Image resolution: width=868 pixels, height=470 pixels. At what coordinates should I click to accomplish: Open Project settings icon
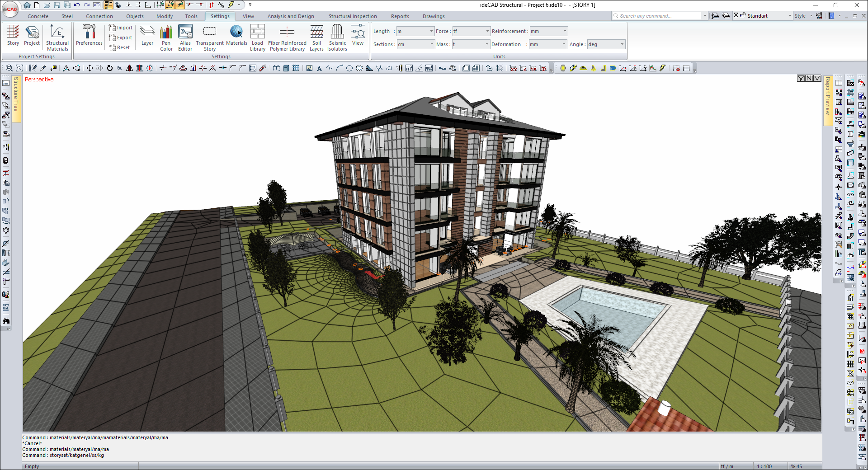32,36
